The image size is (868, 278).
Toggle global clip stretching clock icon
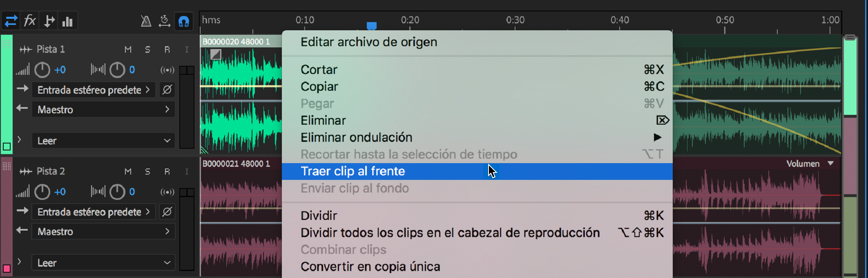point(165,21)
